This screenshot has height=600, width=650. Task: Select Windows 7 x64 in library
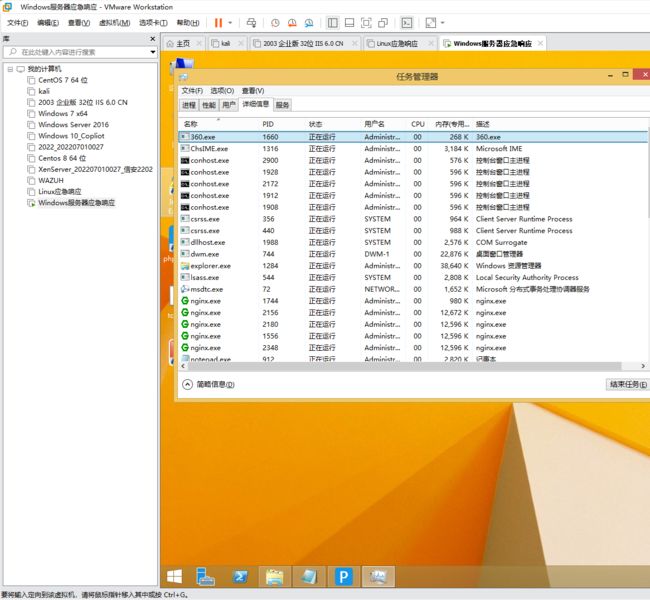point(63,114)
